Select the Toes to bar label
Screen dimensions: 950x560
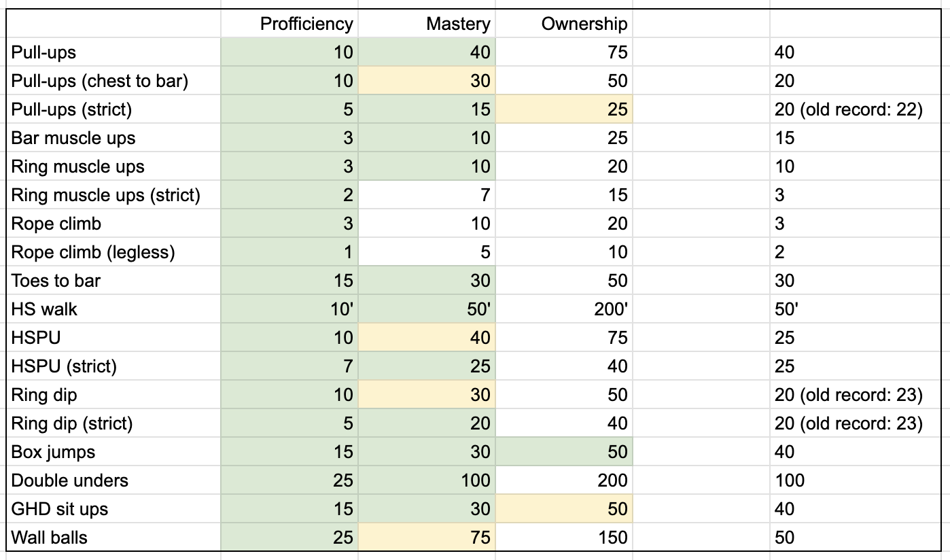point(56,281)
